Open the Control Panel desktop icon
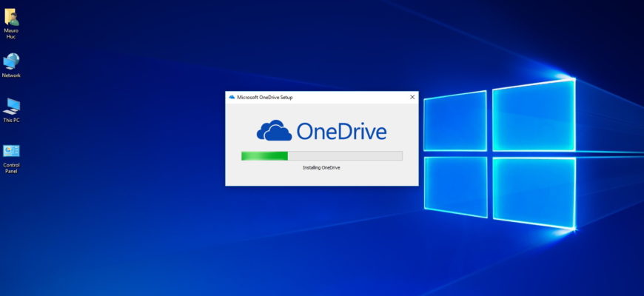644x296 pixels. tap(11, 151)
